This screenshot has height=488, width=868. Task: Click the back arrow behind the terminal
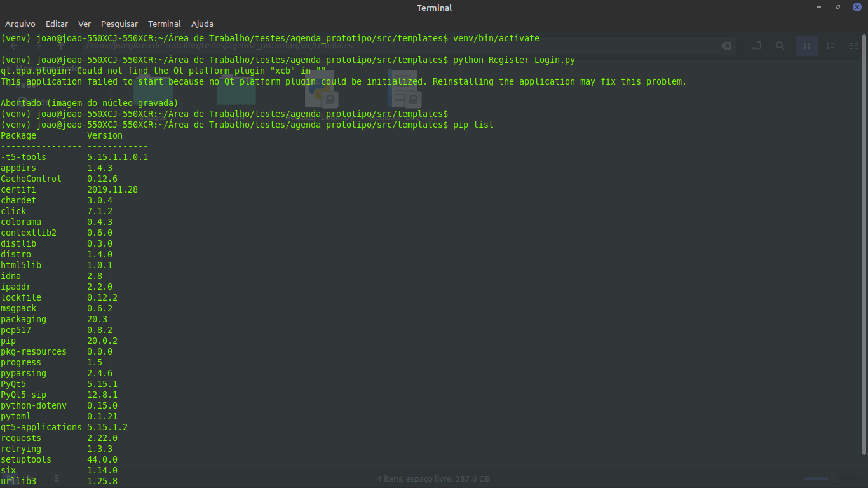pyautogui.click(x=14, y=46)
